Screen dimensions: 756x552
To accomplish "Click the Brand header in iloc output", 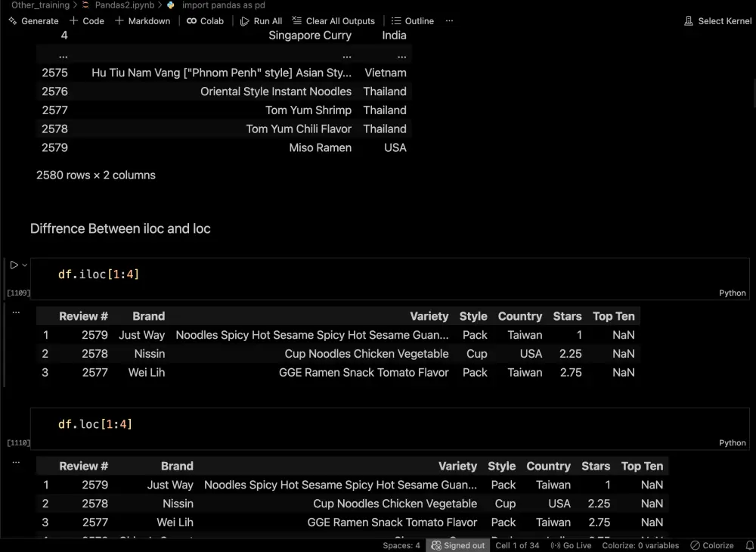I will (x=148, y=316).
